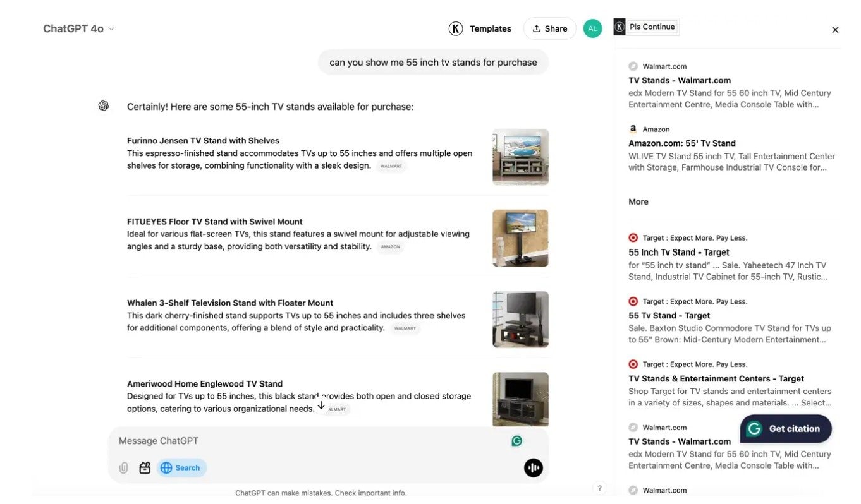Click the Share button
This screenshot has width=861, height=504.
(x=549, y=28)
